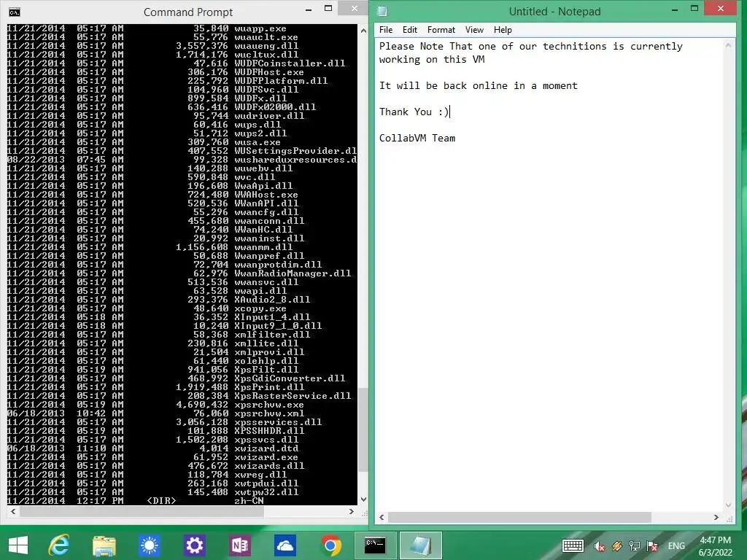The width and height of the screenshot is (747, 560).
Task: Click the text "CollabVM Team" in Notepad
Action: coord(417,138)
